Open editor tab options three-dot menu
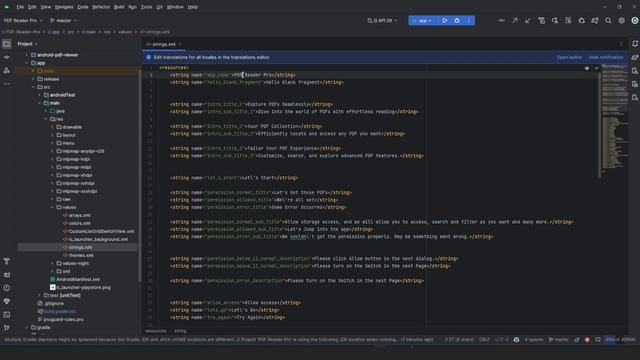Viewport: 640px width, 360px height. coord(621,44)
